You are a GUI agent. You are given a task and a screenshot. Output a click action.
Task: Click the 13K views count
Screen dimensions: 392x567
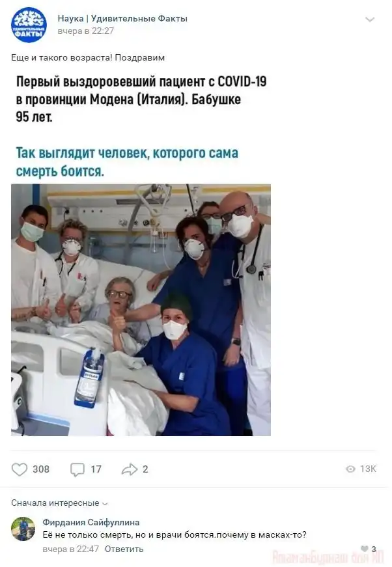pos(368,469)
